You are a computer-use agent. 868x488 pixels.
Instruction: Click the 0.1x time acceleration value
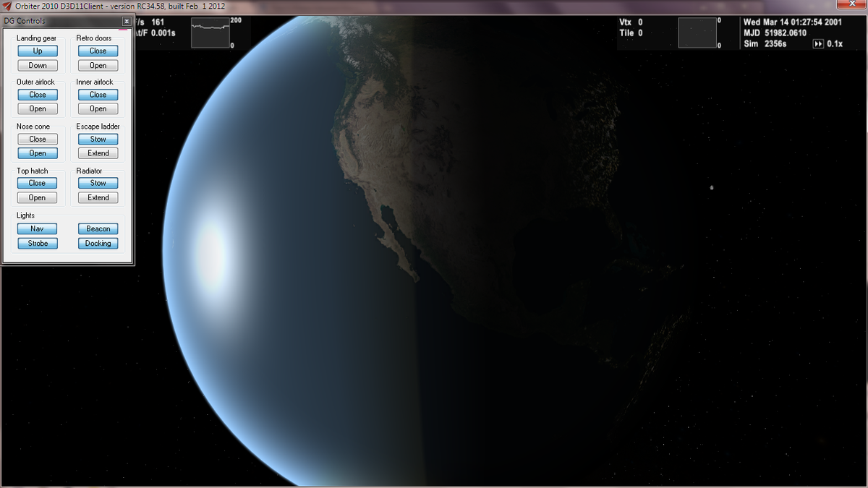835,44
